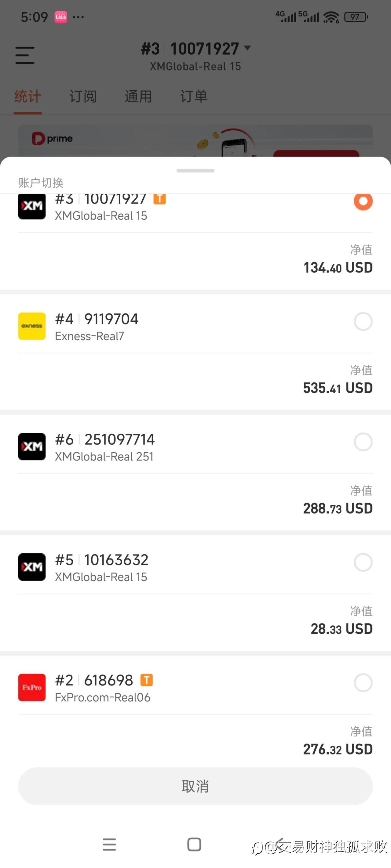
Task: Tap XM logo for account 10163632
Action: coord(32,567)
